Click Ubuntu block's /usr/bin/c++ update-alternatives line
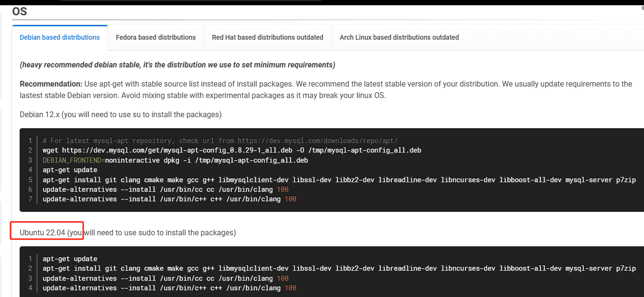This screenshot has width=644, height=297. [169, 288]
